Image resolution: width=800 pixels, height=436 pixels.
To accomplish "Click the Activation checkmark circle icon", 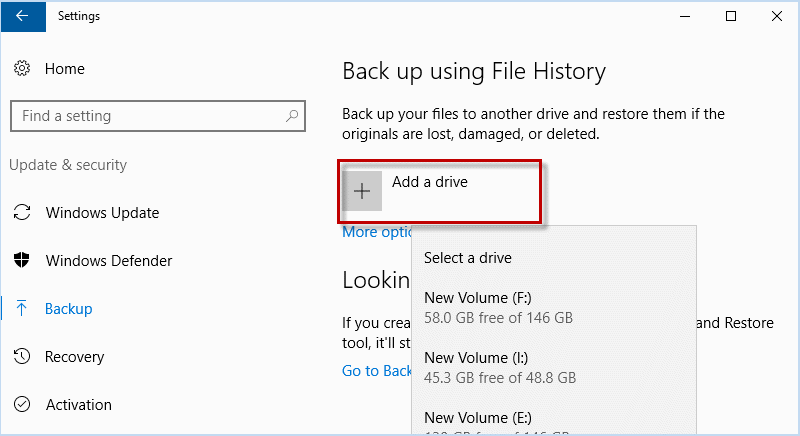I will pyautogui.click(x=22, y=405).
